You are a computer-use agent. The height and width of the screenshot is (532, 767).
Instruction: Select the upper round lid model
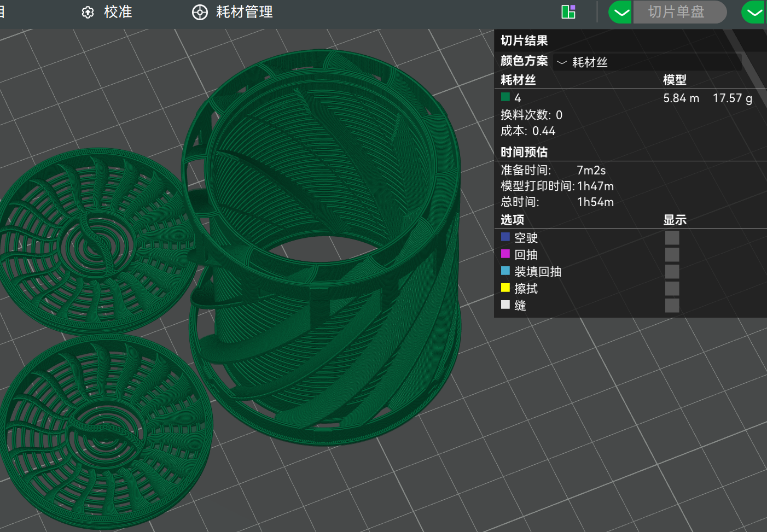(96, 241)
